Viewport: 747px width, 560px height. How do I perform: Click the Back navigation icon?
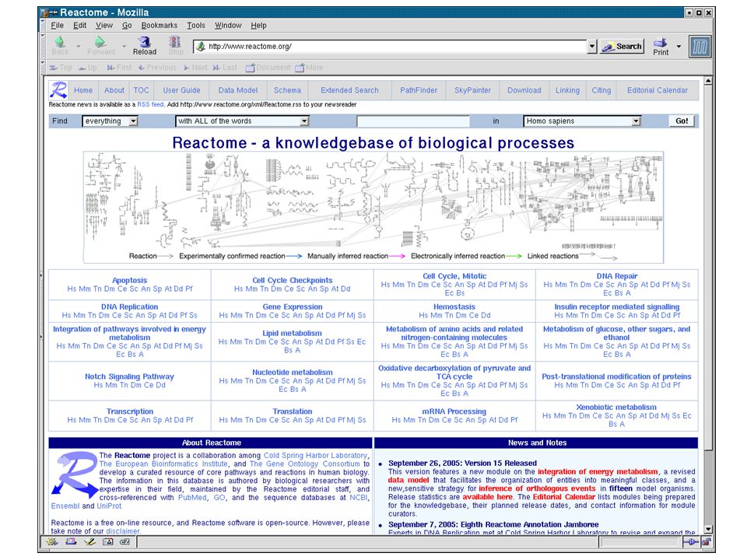(60, 45)
